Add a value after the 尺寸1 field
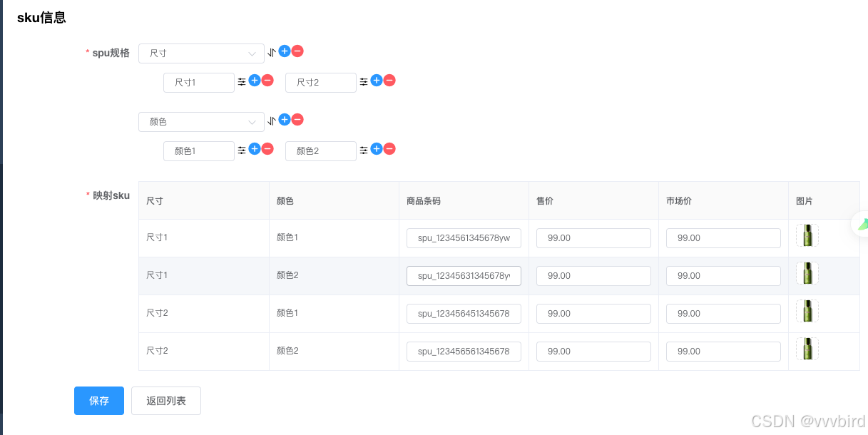The image size is (868, 435). 255,81
